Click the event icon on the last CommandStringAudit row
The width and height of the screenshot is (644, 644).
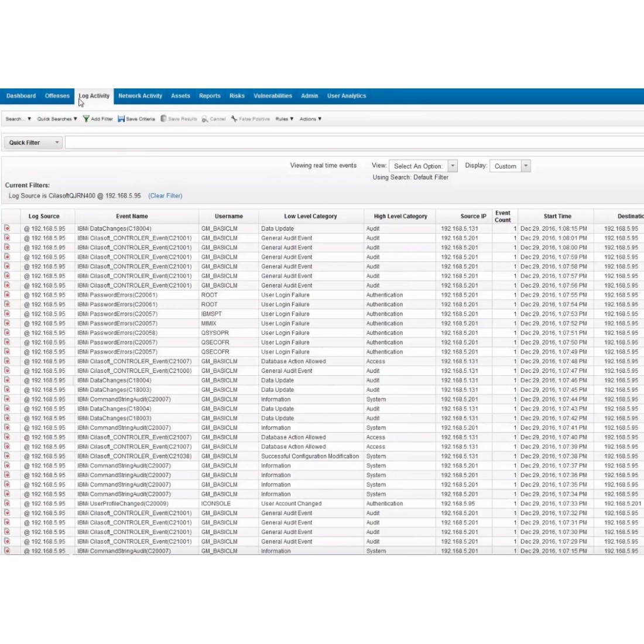point(8,550)
